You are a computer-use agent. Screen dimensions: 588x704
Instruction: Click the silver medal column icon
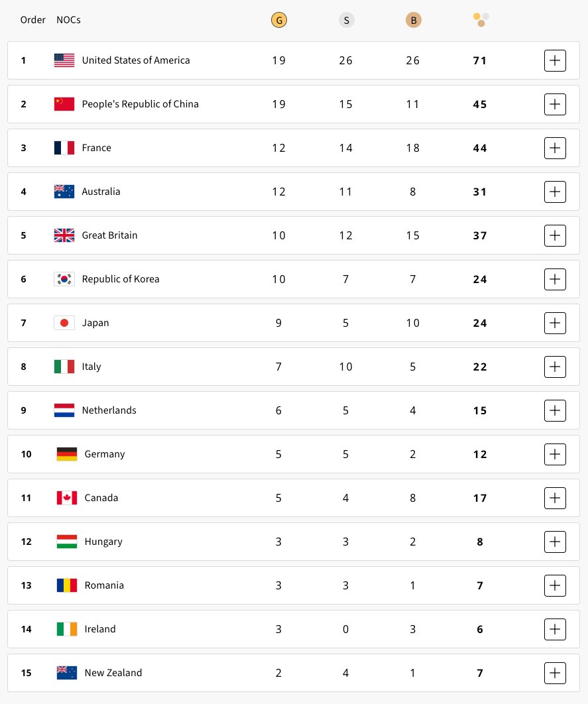[346, 20]
